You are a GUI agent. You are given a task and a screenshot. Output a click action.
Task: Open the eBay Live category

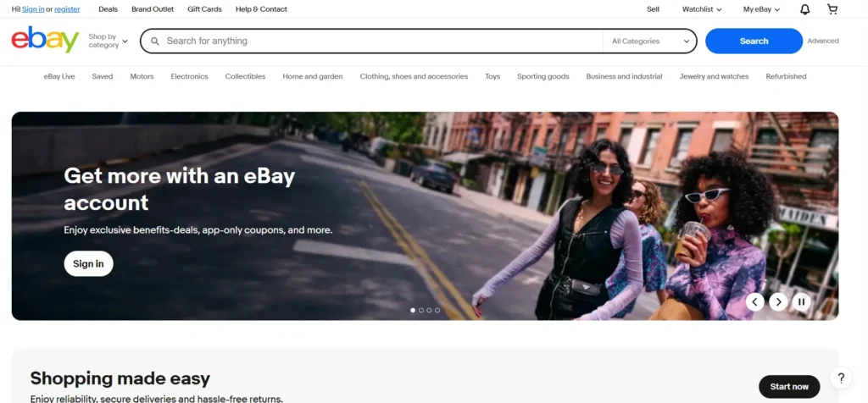(59, 76)
